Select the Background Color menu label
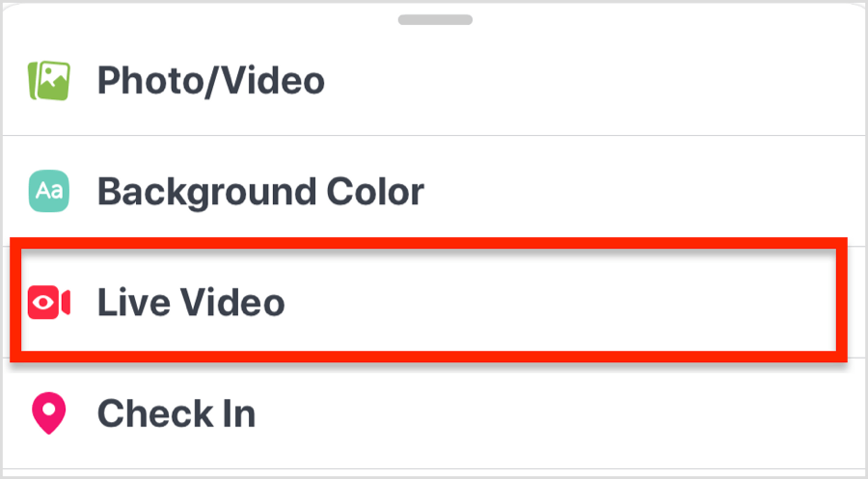Image resolution: width=868 pixels, height=479 pixels. click(x=260, y=192)
